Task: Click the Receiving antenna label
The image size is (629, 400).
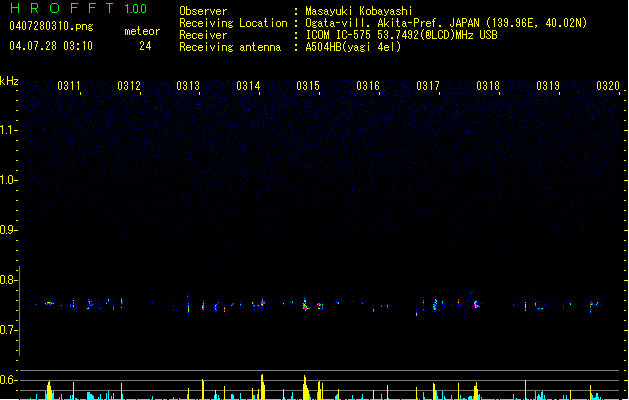Action: pos(230,47)
